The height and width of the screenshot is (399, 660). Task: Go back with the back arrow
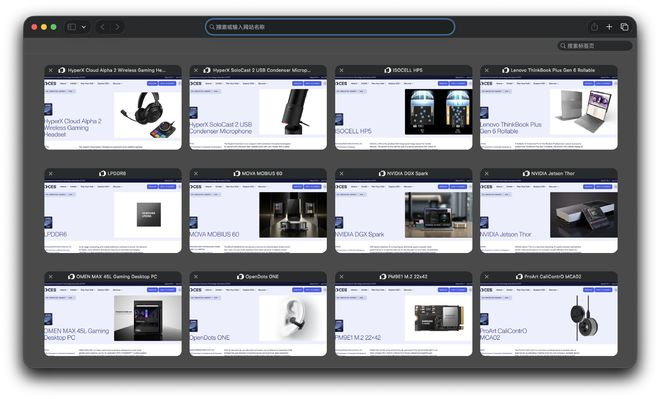coord(102,27)
